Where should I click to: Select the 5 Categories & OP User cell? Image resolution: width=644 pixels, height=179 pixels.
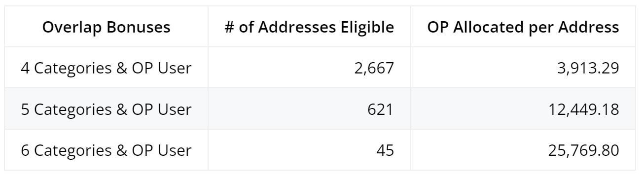tap(106, 109)
